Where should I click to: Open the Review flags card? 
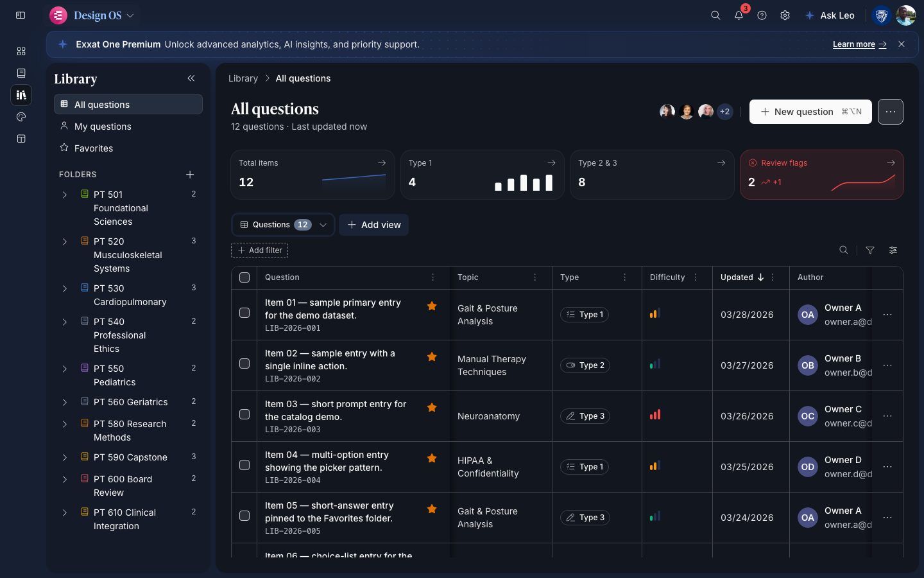pyautogui.click(x=822, y=175)
